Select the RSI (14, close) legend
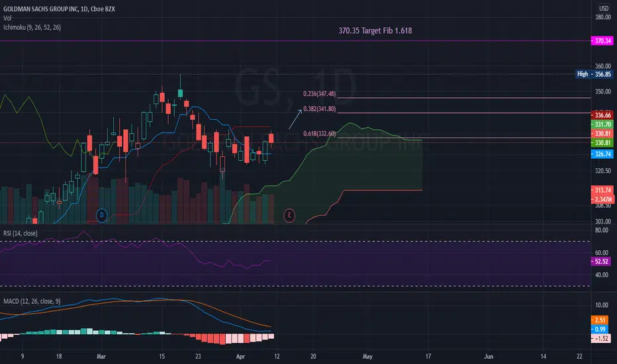 click(21, 234)
